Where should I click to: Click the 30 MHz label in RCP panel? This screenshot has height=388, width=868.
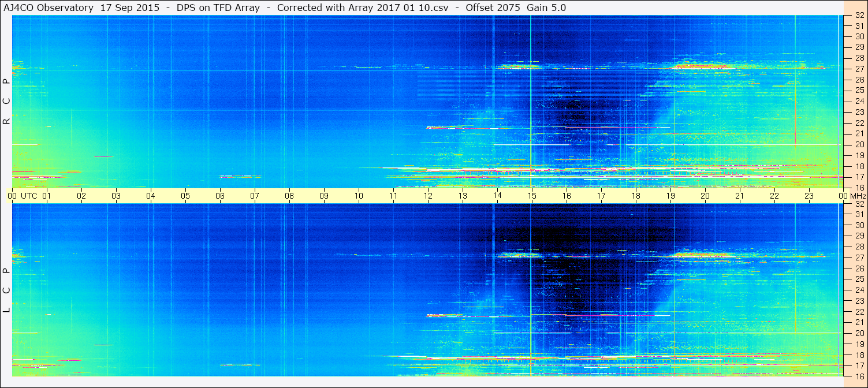tap(859, 36)
